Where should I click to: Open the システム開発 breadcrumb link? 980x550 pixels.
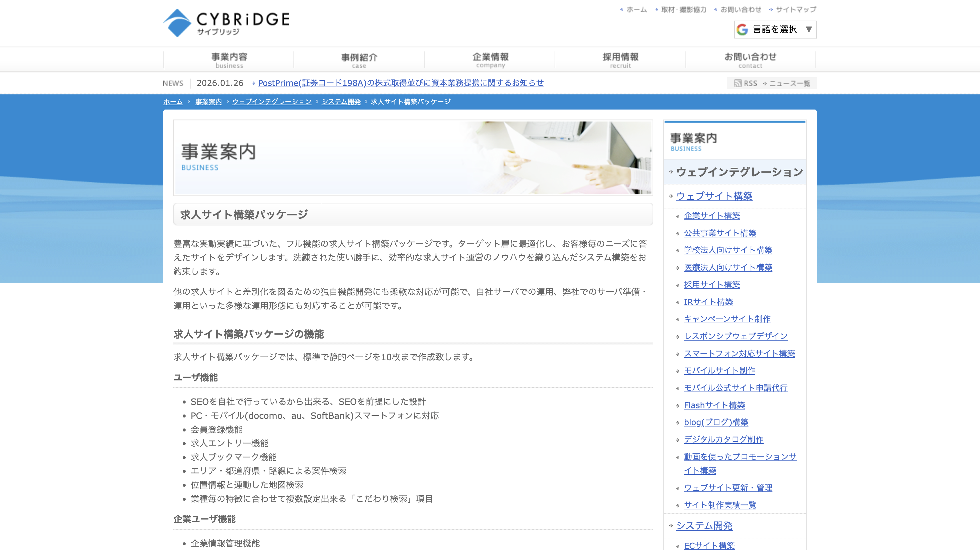pyautogui.click(x=341, y=102)
